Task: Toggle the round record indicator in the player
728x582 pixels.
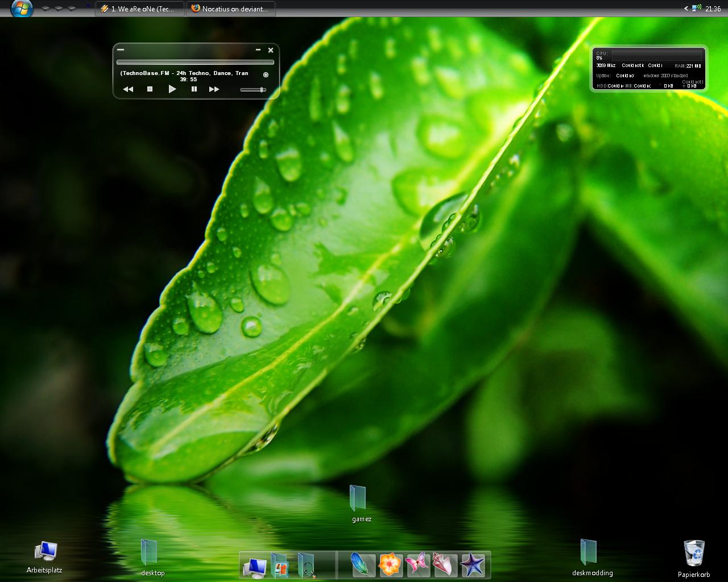Action: point(266,74)
